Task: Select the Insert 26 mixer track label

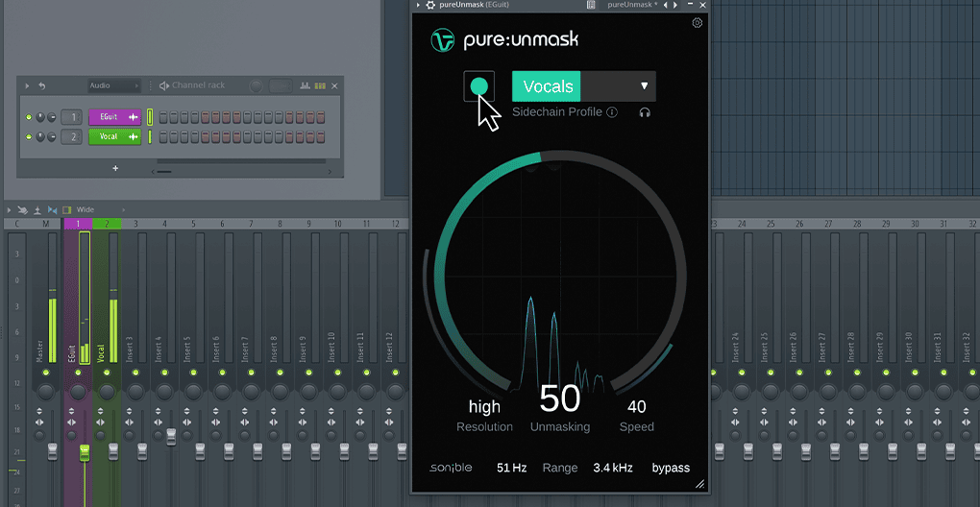Action: point(793,347)
